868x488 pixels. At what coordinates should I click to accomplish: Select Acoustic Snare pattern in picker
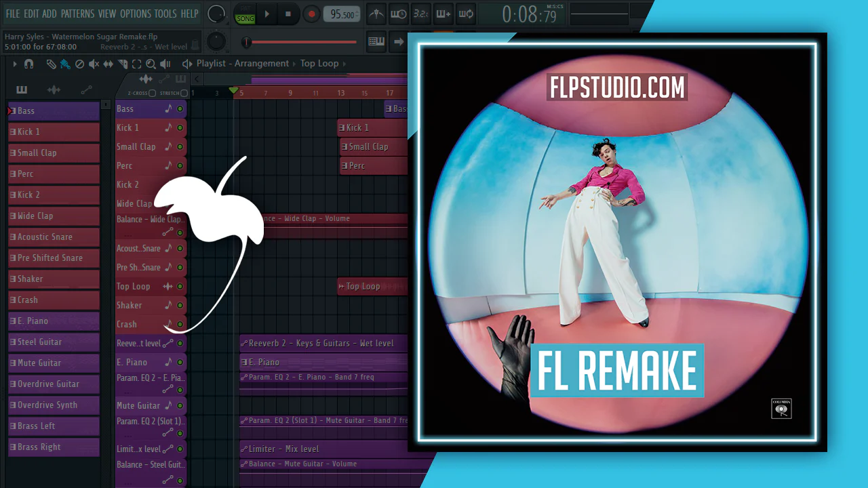click(54, 237)
